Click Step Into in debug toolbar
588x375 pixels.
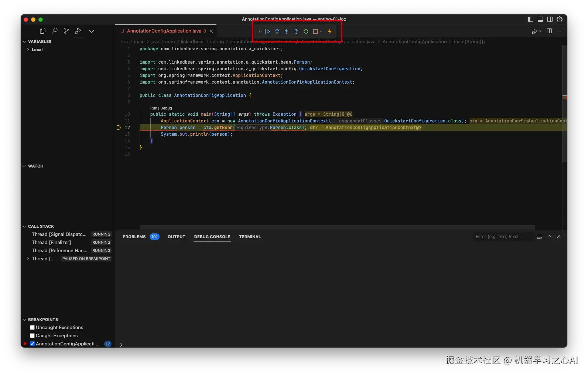point(287,31)
